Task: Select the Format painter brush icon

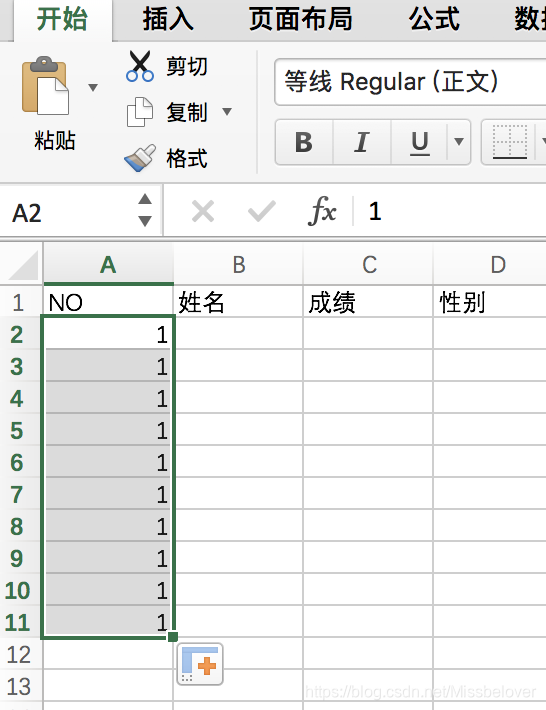Action: 140,158
